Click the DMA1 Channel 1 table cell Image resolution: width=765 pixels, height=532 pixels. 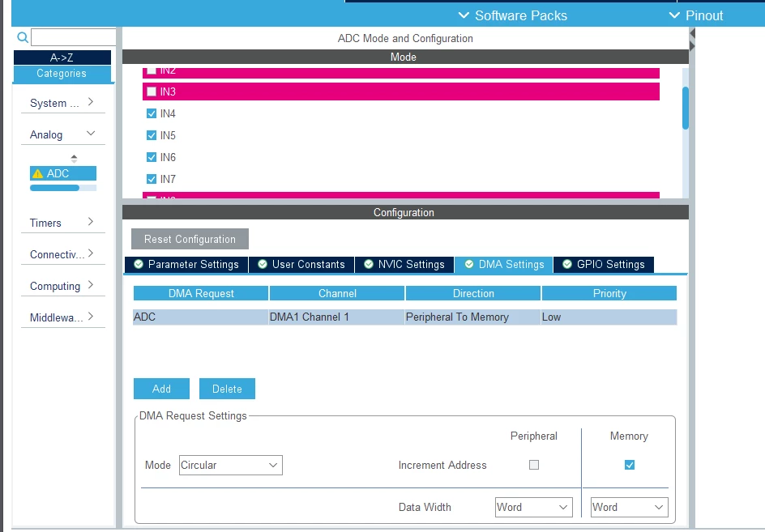(336, 317)
